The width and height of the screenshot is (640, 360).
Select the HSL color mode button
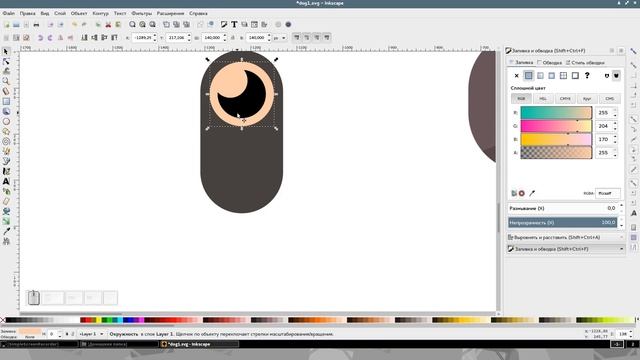pyautogui.click(x=543, y=98)
